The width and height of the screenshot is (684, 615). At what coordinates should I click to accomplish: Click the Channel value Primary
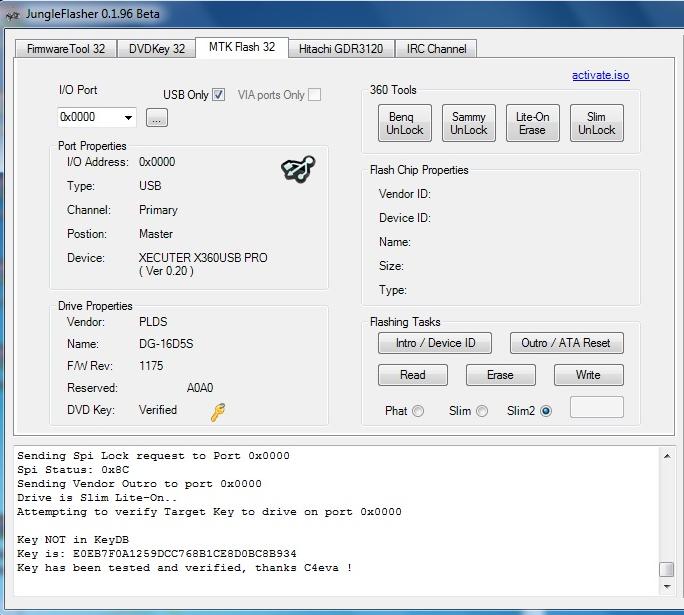(158, 210)
